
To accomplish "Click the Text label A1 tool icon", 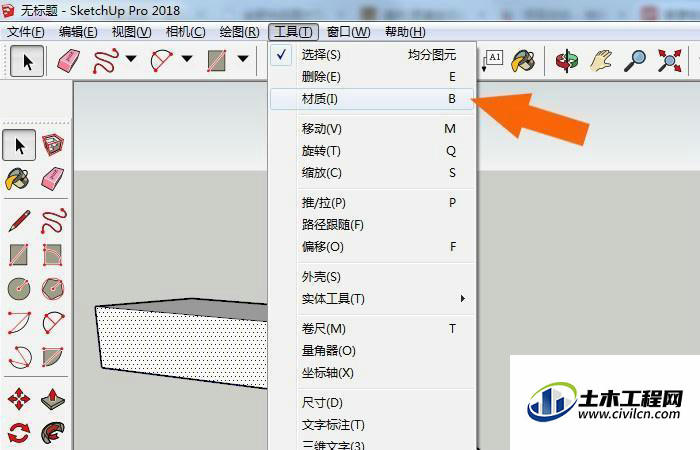I will coord(493,61).
